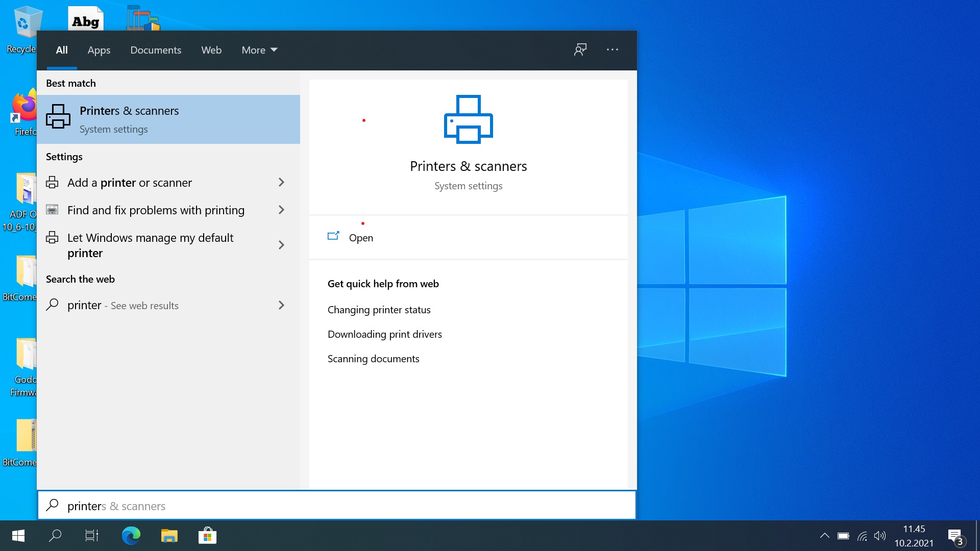Open the Windows Start menu
Image resolution: width=980 pixels, height=551 pixels.
[x=18, y=536]
